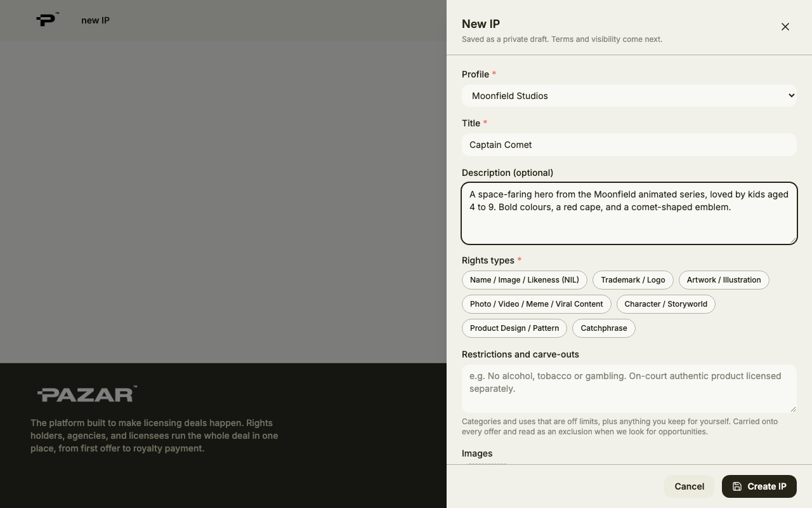Click the "Images" section label
The image size is (812, 508).
(x=477, y=453)
